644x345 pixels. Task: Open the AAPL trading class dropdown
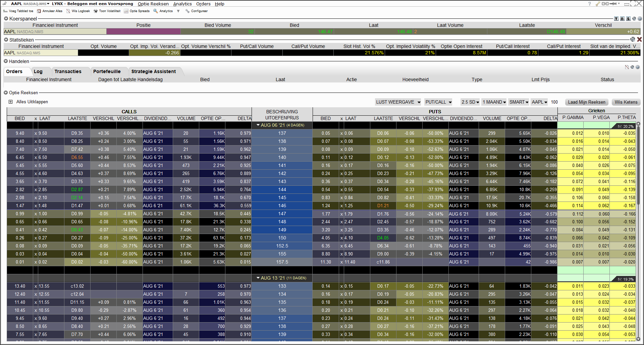point(539,102)
